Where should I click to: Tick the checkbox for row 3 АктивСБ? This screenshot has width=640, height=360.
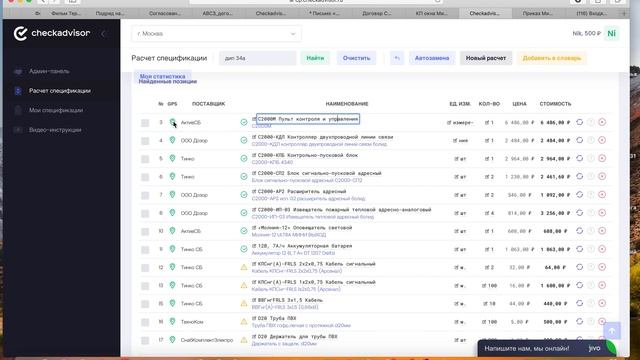[x=145, y=123]
